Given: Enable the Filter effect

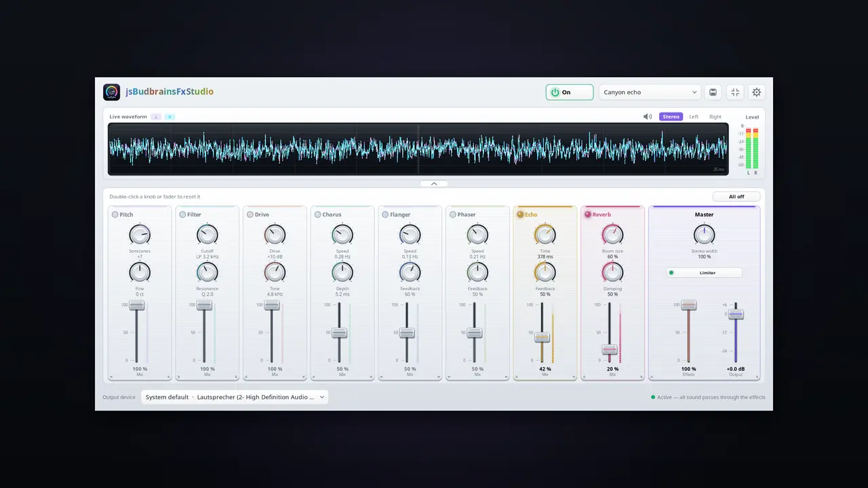Looking at the screenshot, I should tap(182, 215).
